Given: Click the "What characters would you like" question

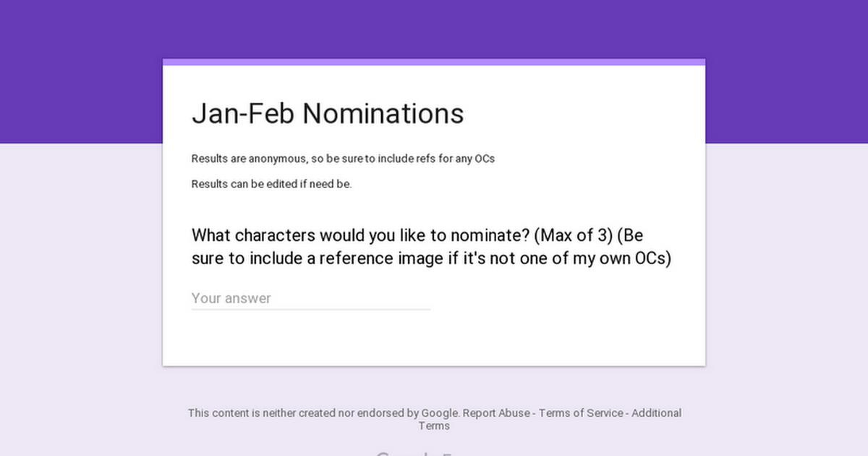Looking at the screenshot, I should 318,235.
